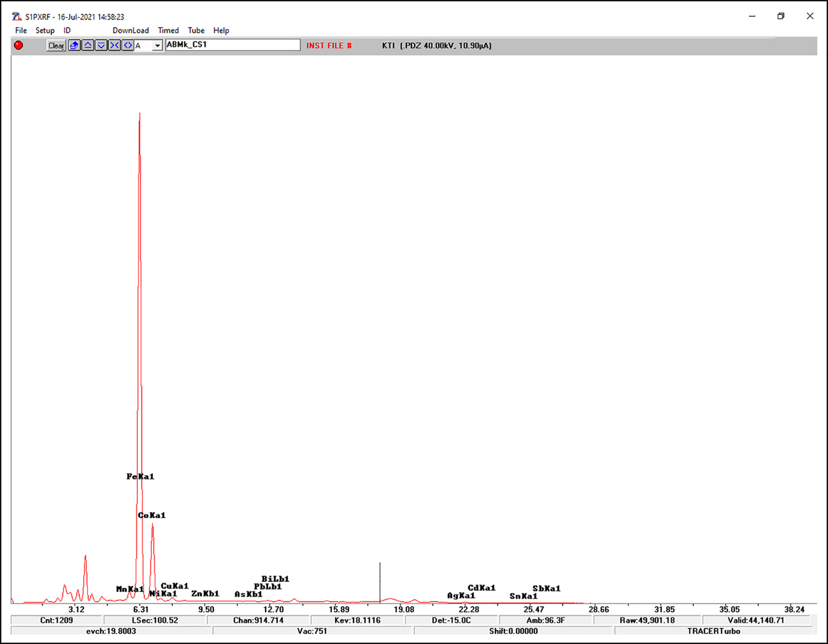Screen dimensions: 828x644
Task: Open the Tube menu
Action: click(x=196, y=30)
